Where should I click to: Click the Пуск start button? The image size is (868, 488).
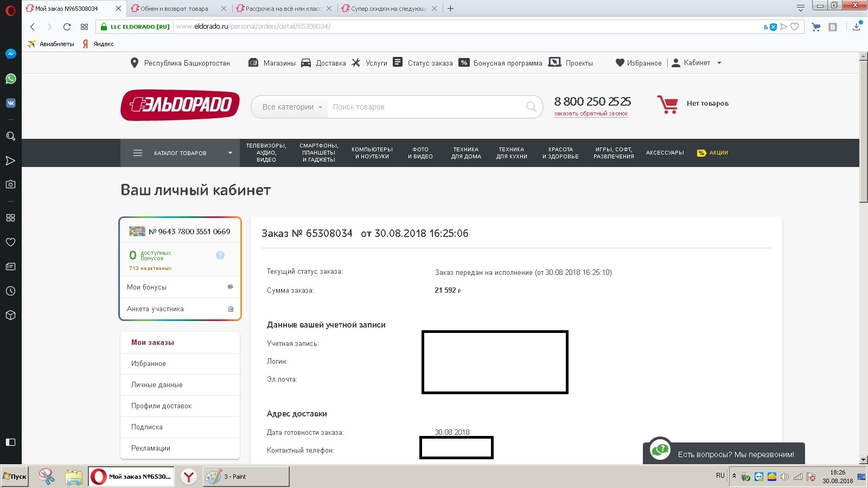(x=15, y=477)
